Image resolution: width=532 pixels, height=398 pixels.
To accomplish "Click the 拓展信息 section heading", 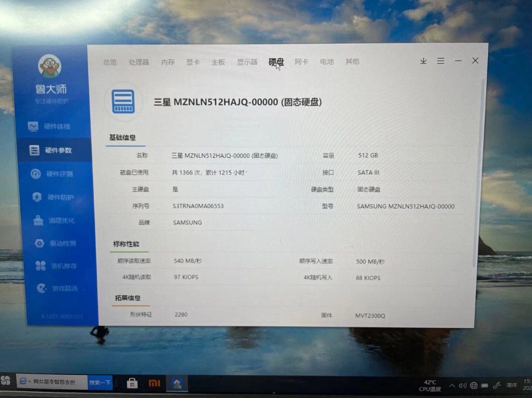I will click(x=128, y=298).
